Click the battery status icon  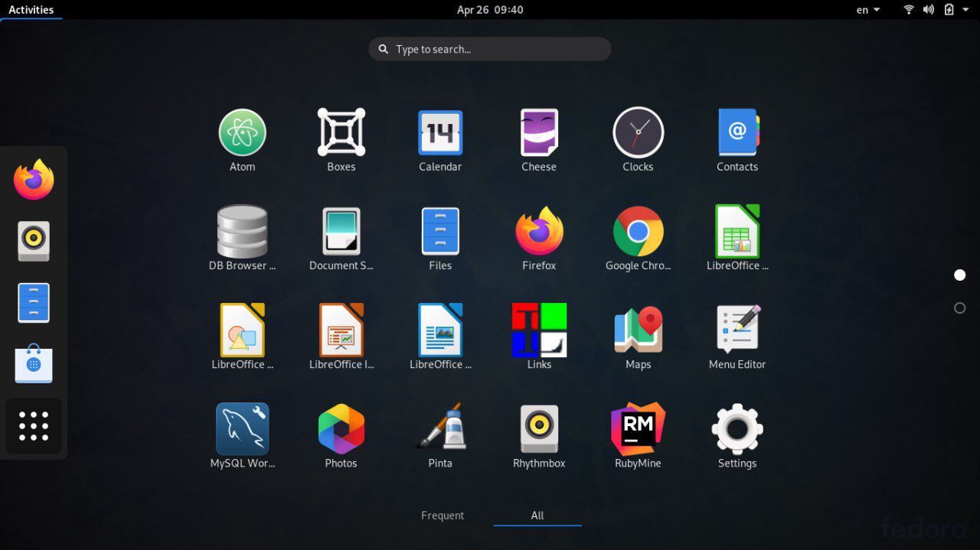(949, 10)
